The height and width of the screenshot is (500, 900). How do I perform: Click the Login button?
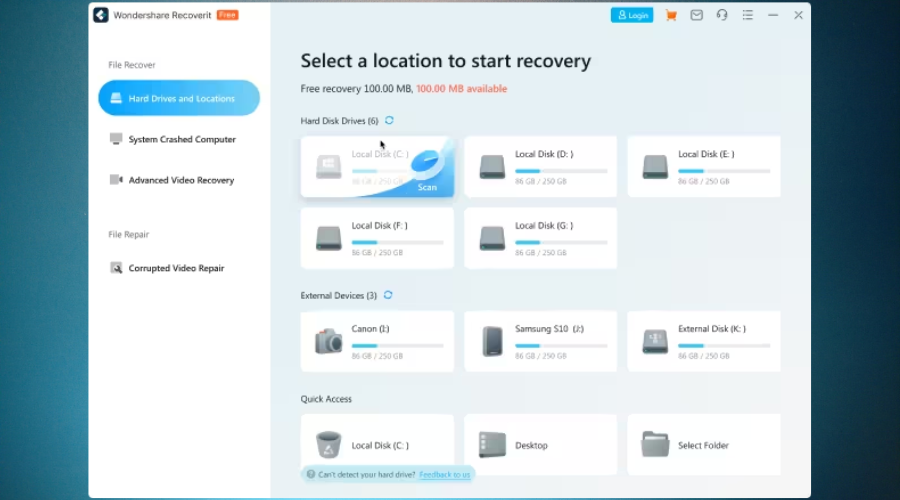631,15
